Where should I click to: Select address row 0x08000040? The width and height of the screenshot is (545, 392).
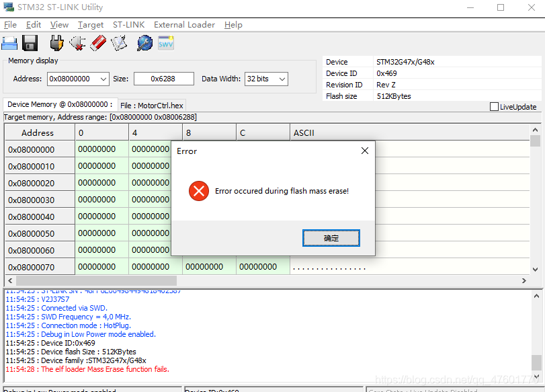click(x=40, y=217)
